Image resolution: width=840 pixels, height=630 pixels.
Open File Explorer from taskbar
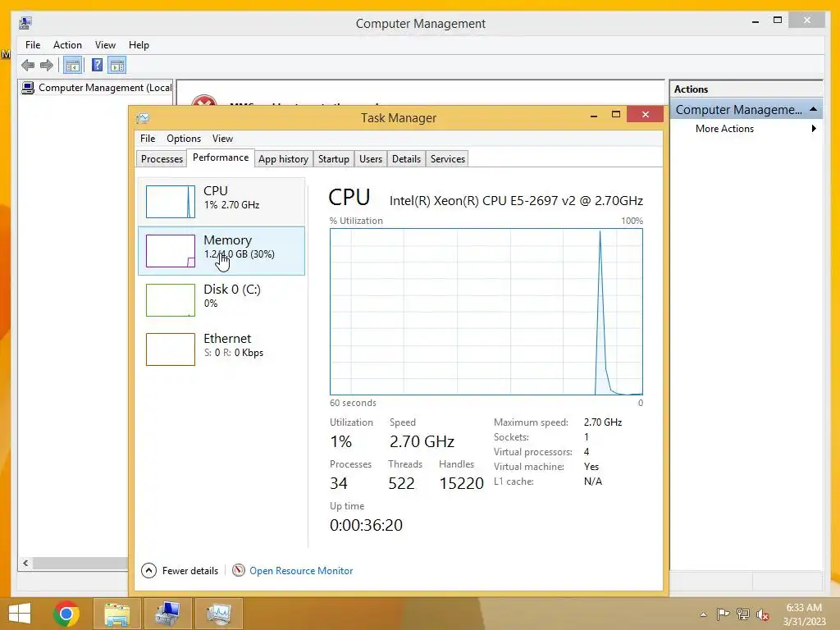coord(116,614)
